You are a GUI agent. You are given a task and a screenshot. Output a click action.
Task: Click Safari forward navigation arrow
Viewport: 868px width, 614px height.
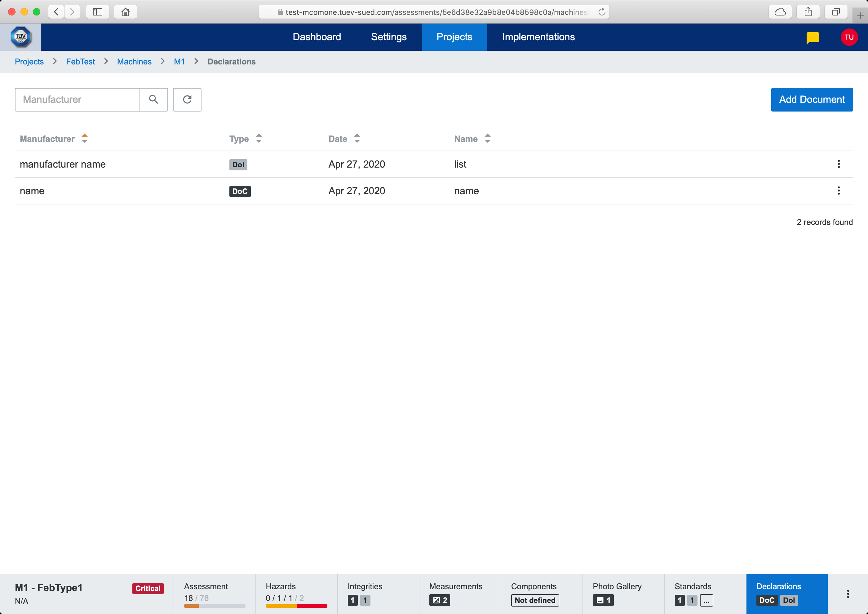72,12
